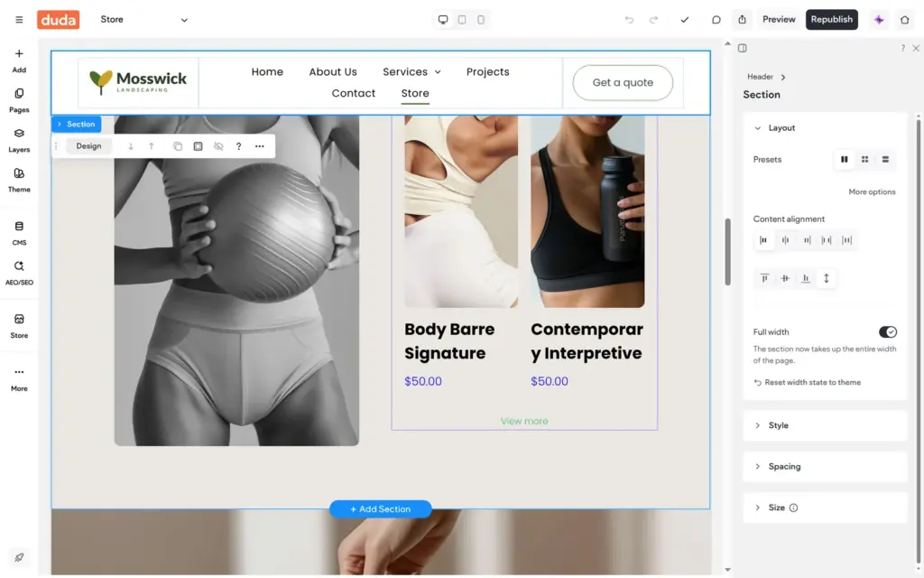
Task: Align content horizontally to the left
Action: pyautogui.click(x=763, y=240)
